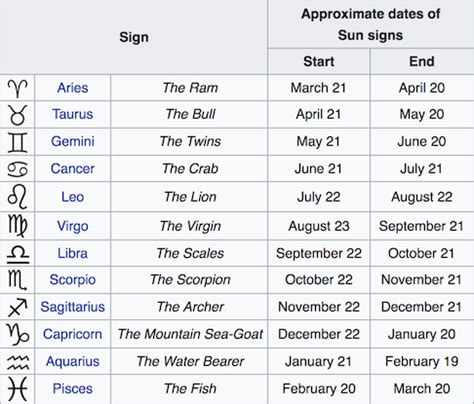The width and height of the screenshot is (474, 404).
Task: Click the End column header
Action: [422, 62]
